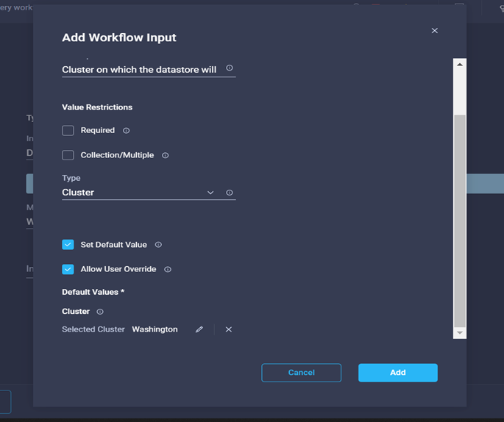This screenshot has width=504, height=422.
Task: Open the Type dropdown showing Cluster
Action: (x=138, y=193)
